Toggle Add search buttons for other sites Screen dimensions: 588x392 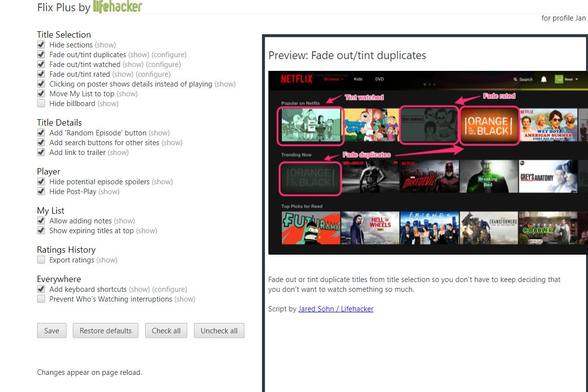(41, 142)
